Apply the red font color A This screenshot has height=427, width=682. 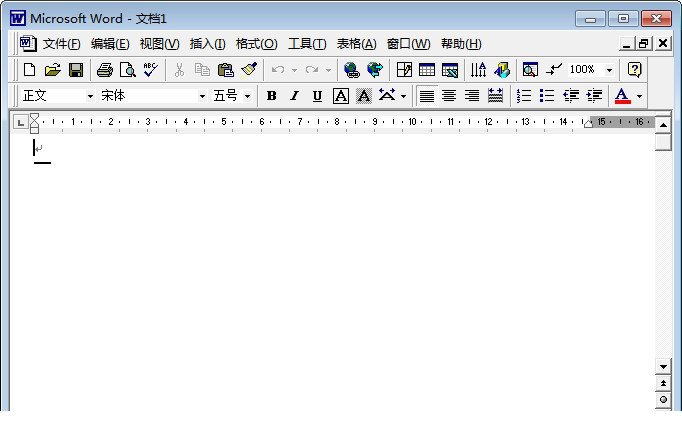pos(622,96)
